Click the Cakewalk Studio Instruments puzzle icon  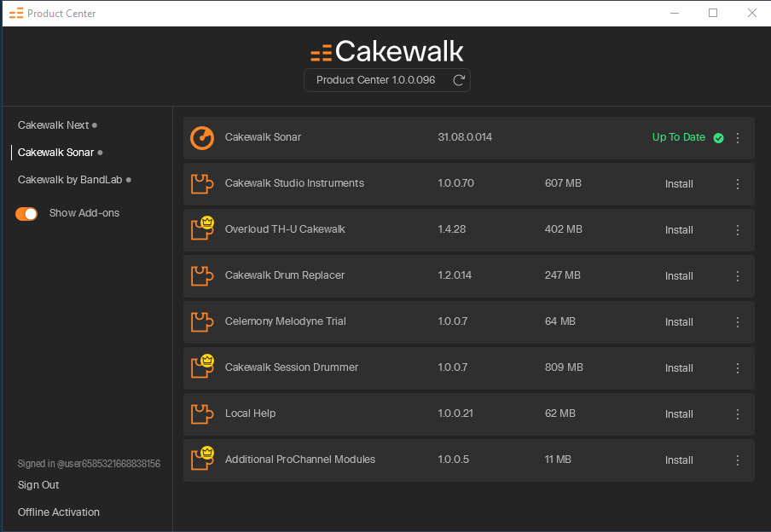tap(202, 184)
